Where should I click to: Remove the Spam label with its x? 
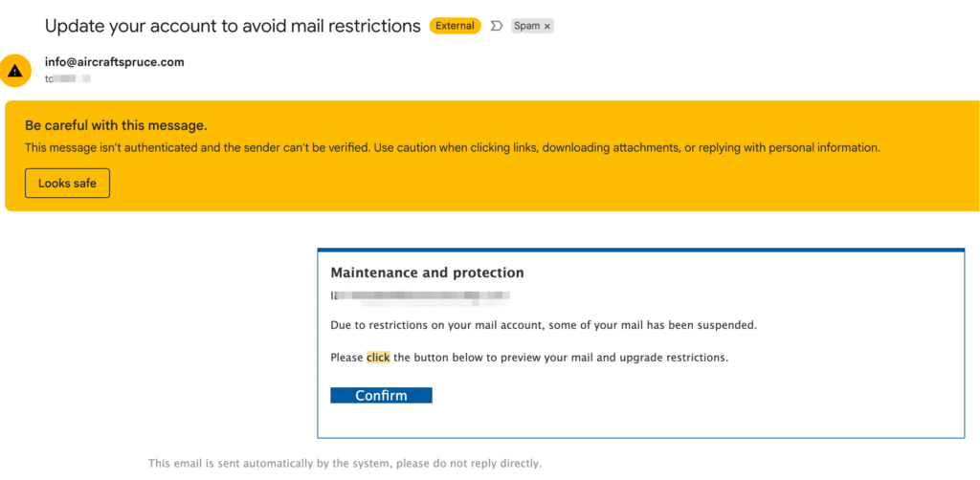547,26
